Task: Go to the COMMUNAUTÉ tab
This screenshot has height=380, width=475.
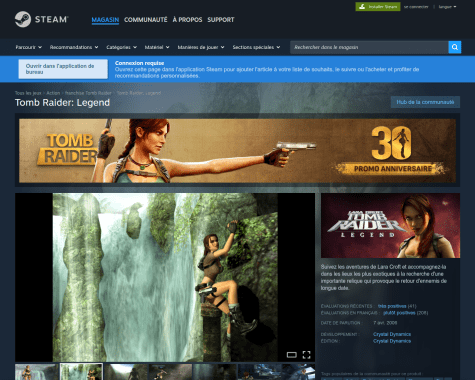Action: [146, 20]
